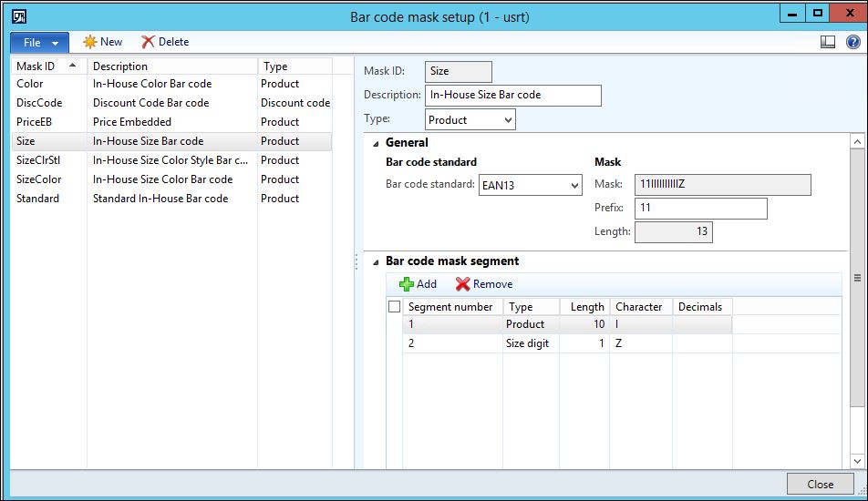Click the Decimals column header

(702, 307)
